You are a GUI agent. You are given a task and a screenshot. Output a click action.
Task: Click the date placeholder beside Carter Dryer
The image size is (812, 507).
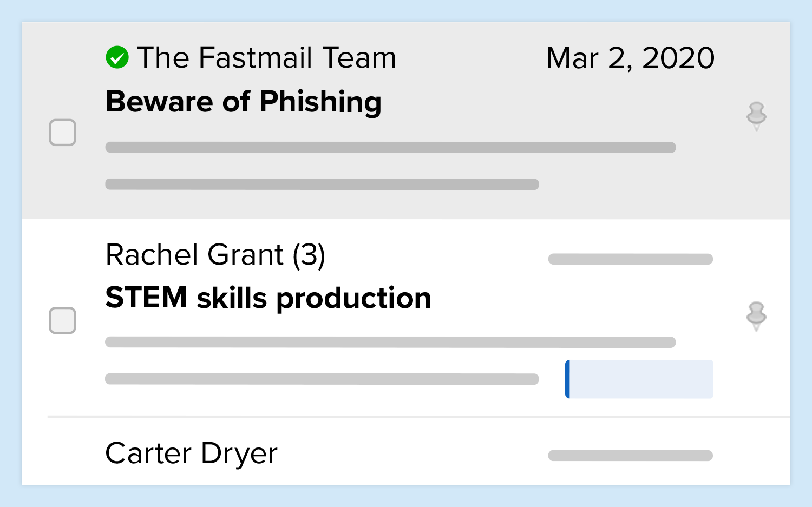tap(630, 456)
